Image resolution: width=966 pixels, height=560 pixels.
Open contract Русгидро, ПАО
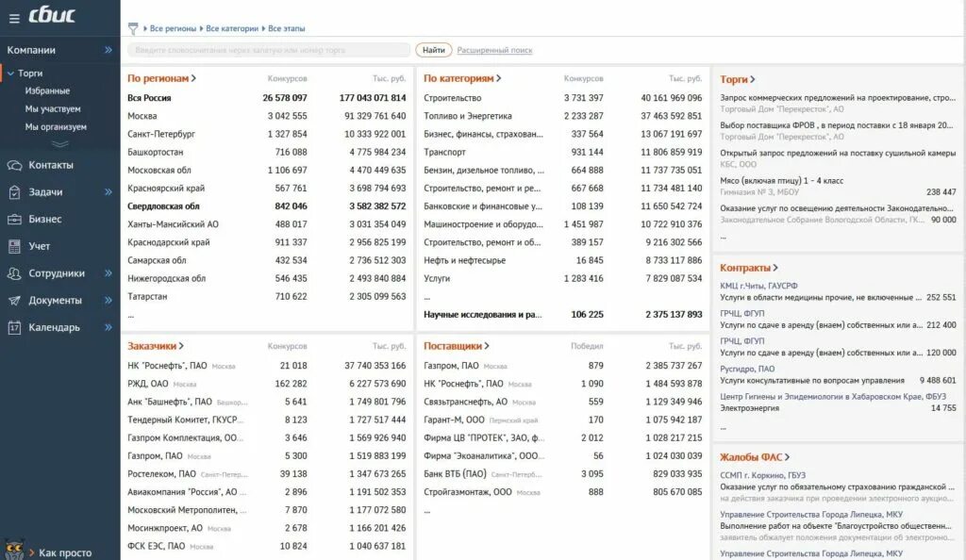click(x=747, y=370)
